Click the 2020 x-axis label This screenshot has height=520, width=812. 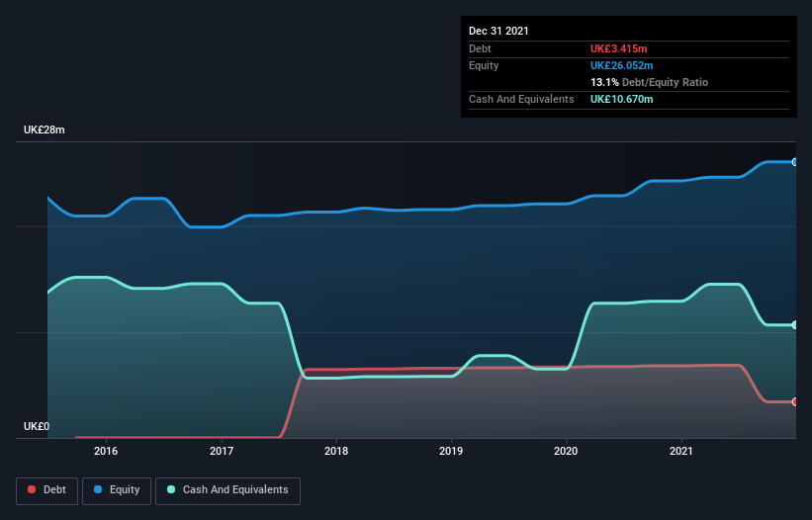click(x=566, y=451)
